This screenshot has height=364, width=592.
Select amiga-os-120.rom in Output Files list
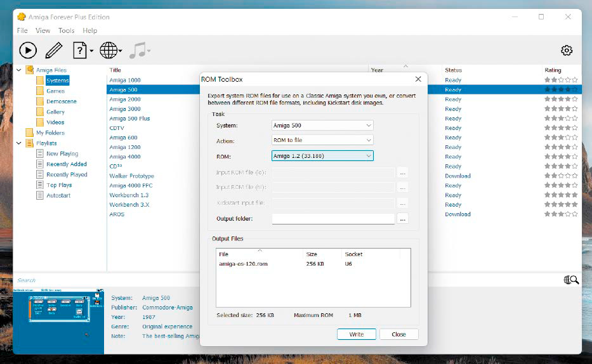click(x=243, y=264)
